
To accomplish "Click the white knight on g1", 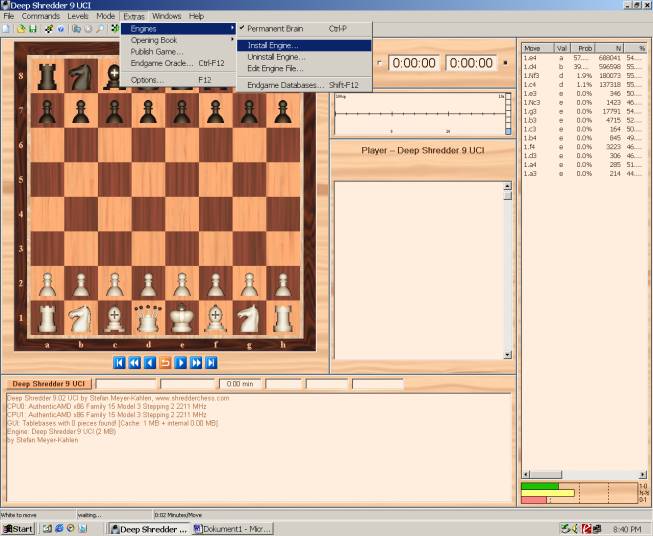I will tap(249, 318).
